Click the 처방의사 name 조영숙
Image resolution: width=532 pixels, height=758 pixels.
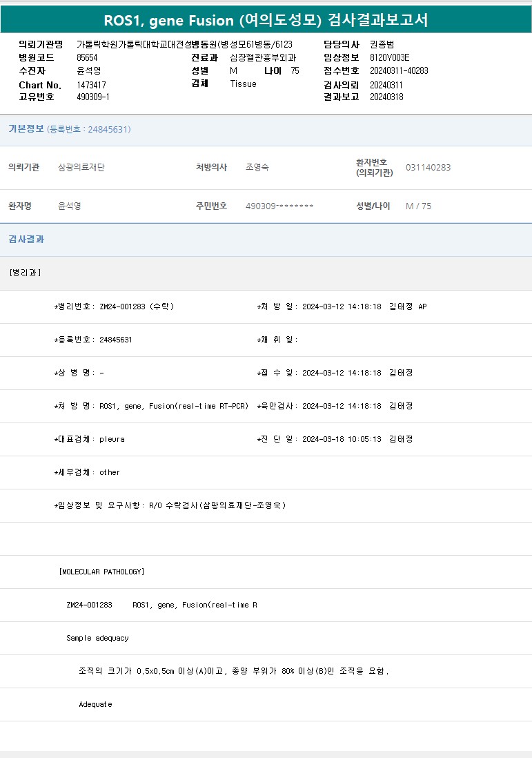point(257,168)
